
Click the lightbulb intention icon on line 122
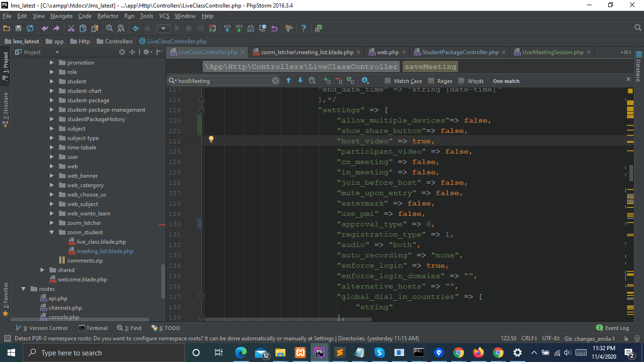click(211, 139)
